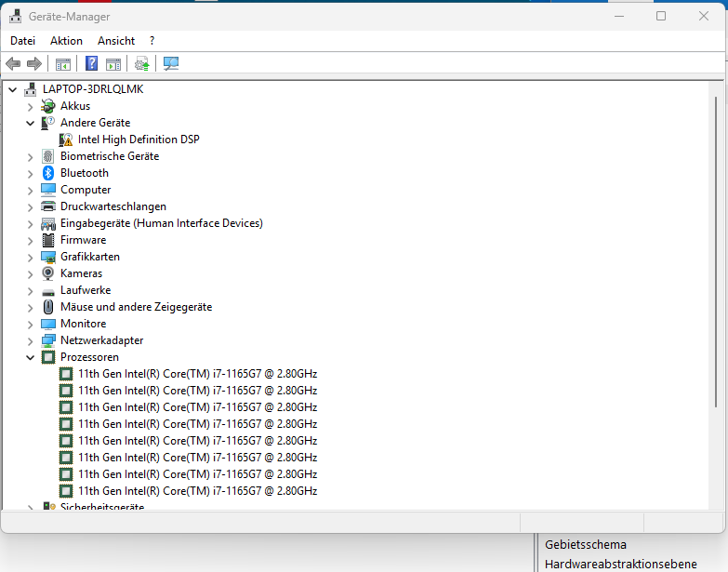728x572 pixels.
Task: Collapse the Andere Geräte category
Action: (x=30, y=124)
